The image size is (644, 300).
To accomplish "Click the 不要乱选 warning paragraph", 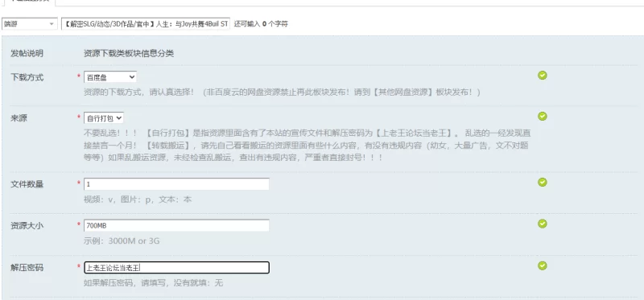I will pyautogui.click(x=308, y=146).
